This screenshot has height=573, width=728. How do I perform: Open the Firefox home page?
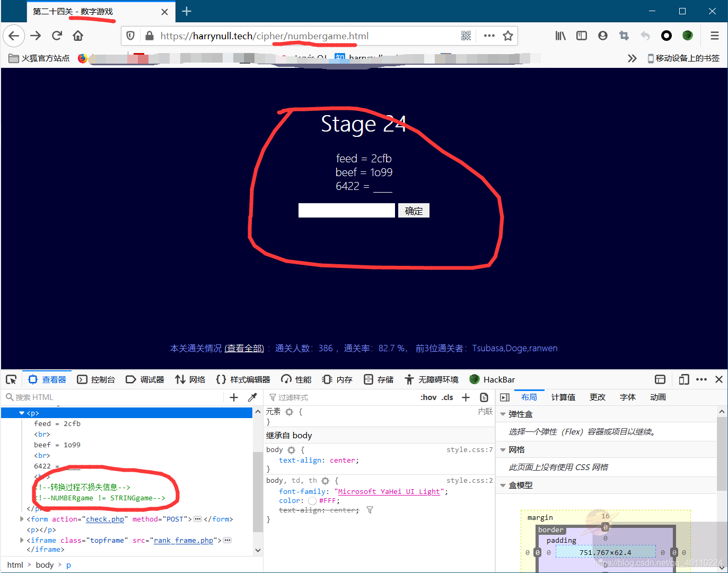coord(78,36)
